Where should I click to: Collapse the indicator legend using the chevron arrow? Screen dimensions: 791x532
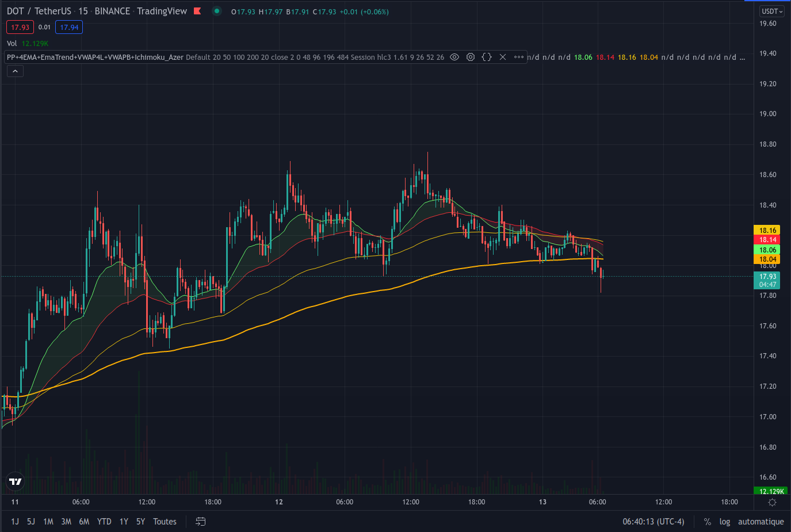14,71
